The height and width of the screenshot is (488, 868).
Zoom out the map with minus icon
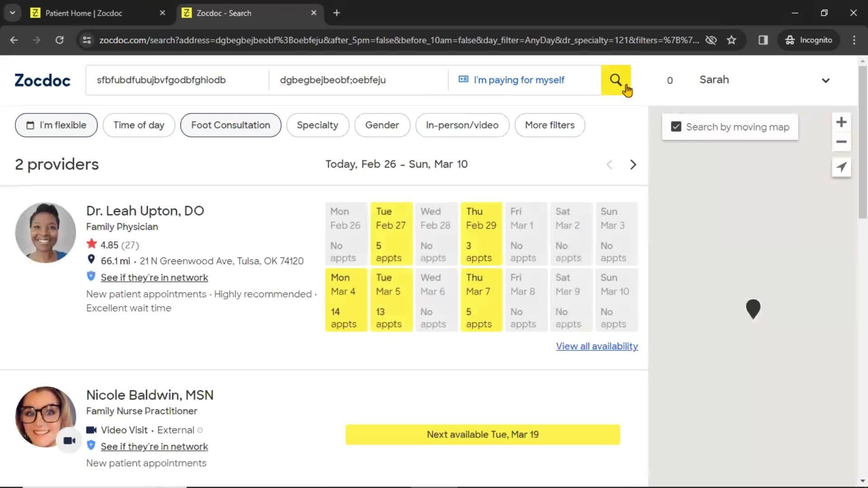[841, 142]
